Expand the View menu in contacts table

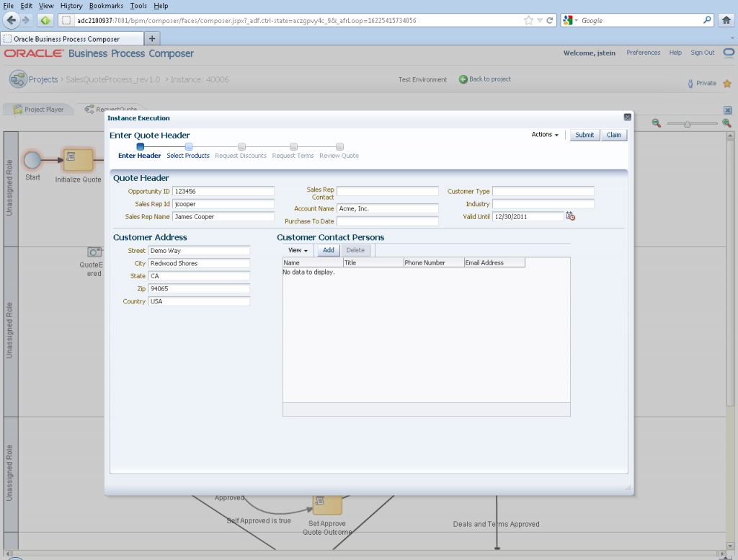pos(298,250)
